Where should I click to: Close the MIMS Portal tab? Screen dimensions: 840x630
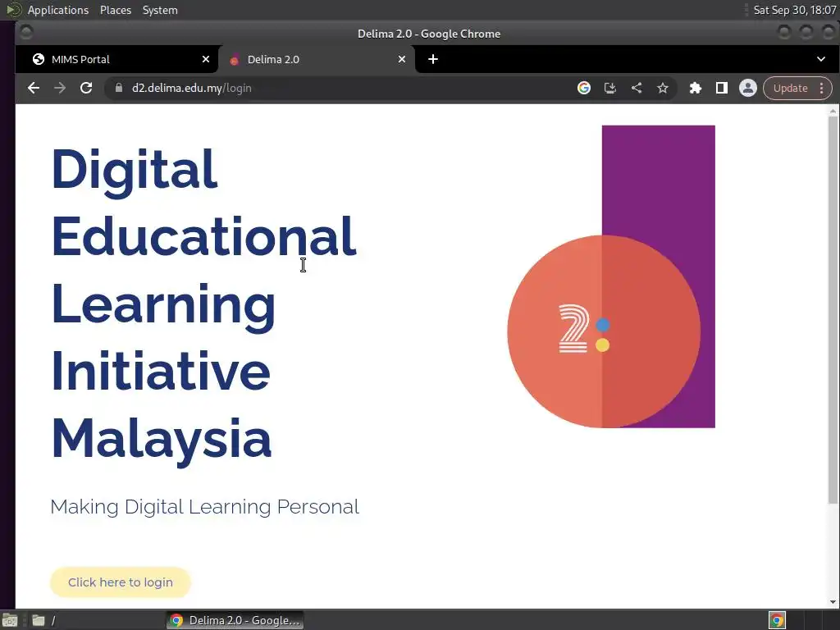[x=206, y=59]
